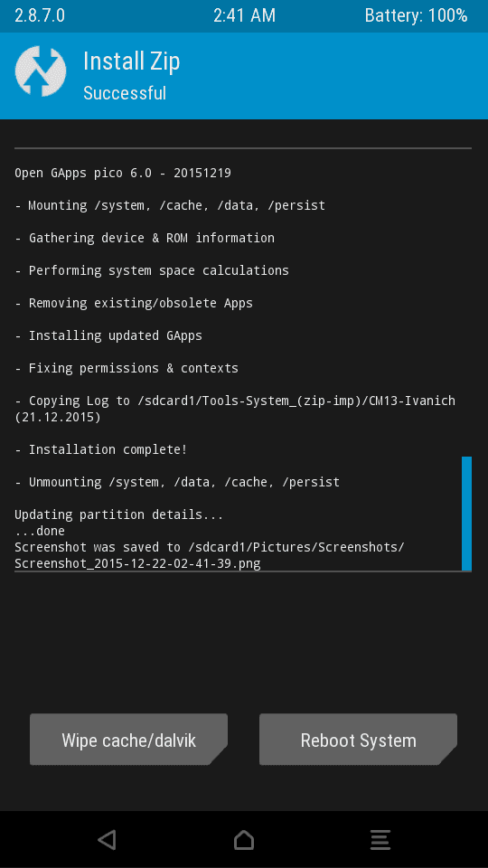This screenshot has width=488, height=868.
Task: Go back with the triangle navigation icon
Action: tap(107, 840)
